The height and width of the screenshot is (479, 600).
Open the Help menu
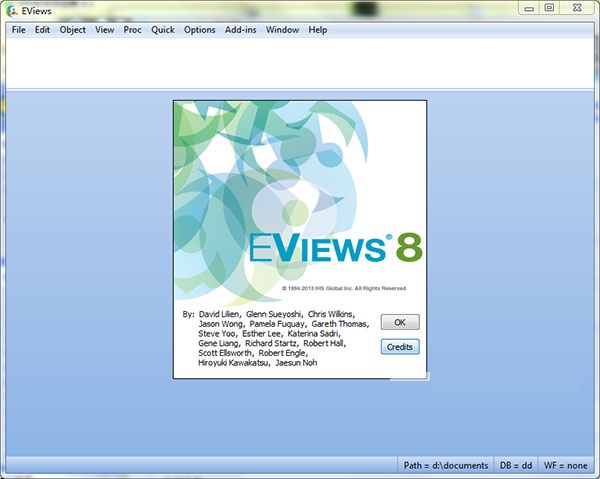tap(317, 30)
